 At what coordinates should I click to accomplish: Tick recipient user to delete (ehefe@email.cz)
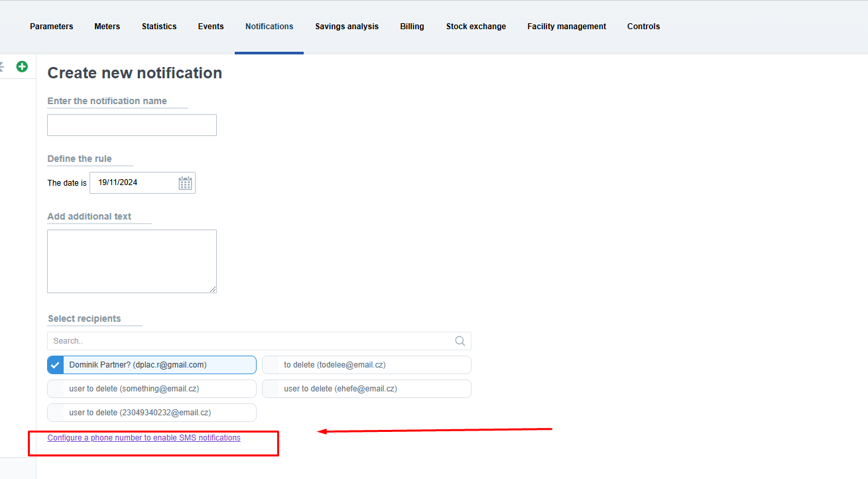click(x=271, y=389)
